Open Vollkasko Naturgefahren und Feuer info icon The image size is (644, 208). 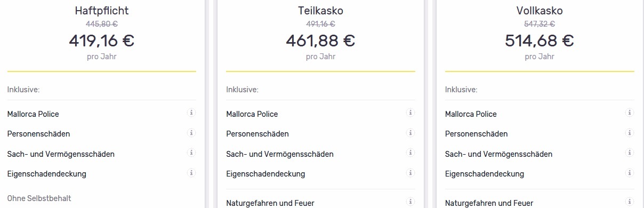(629, 202)
